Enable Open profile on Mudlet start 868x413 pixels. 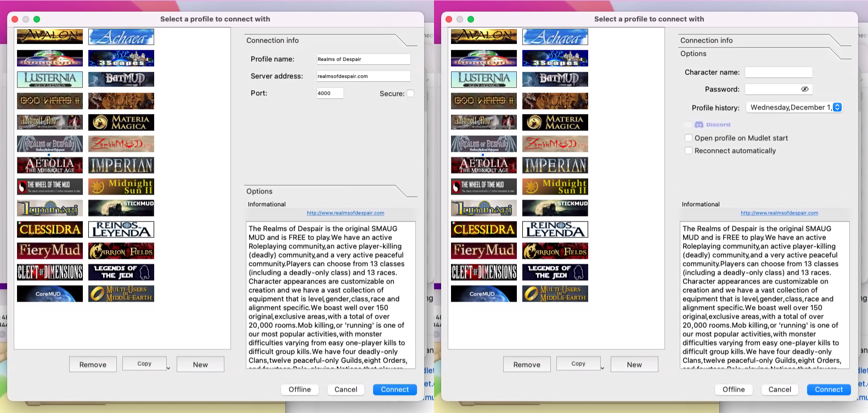click(689, 138)
